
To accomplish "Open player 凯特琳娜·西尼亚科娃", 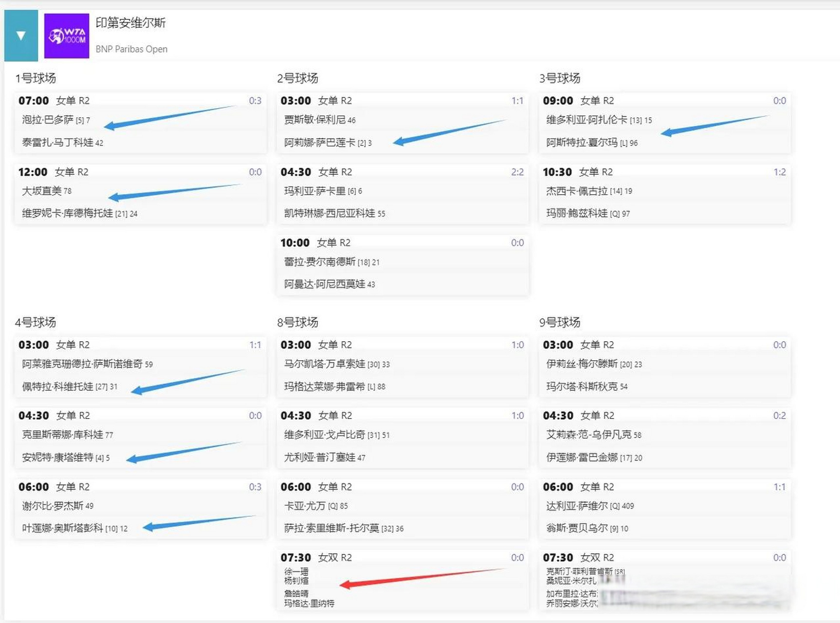I will click(329, 213).
